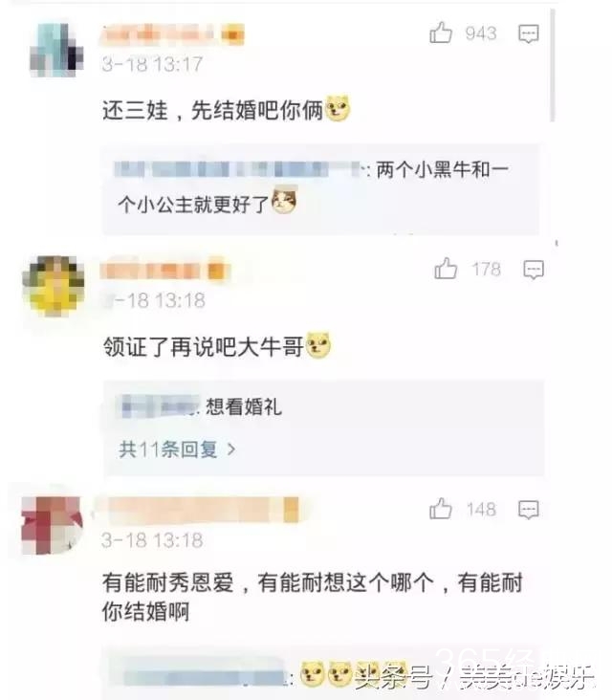Tap the comment icon beside 148 likes

point(529,510)
